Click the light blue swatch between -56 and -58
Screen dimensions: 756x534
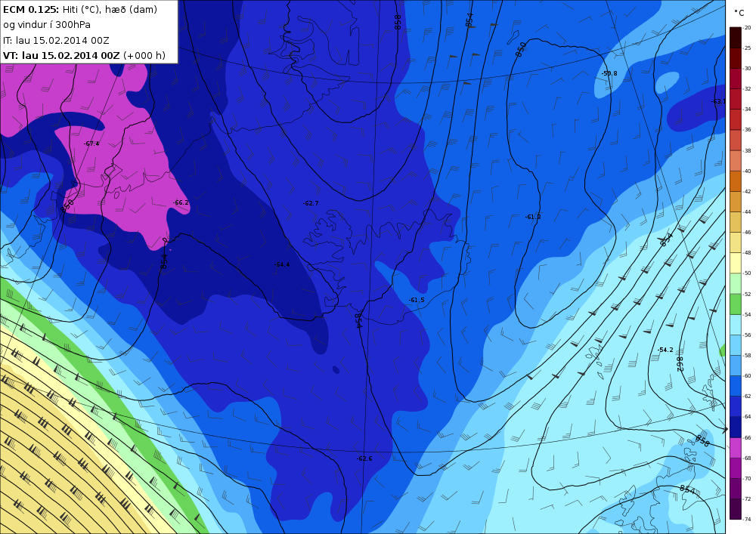[x=736, y=345]
